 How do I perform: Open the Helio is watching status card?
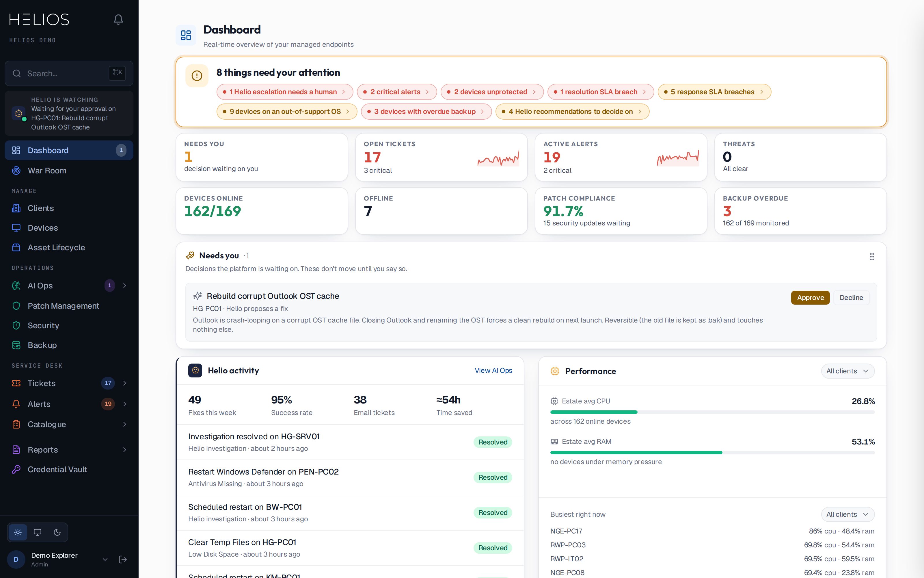(x=69, y=113)
